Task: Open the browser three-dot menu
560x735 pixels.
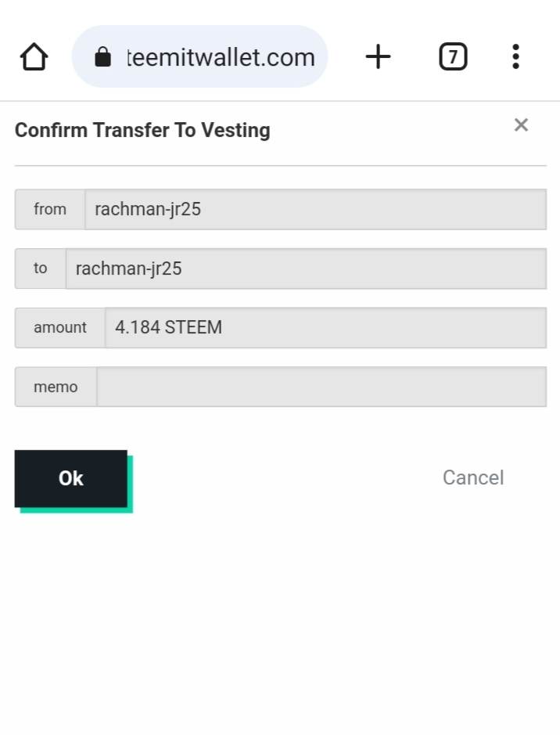Action: pyautogui.click(x=515, y=56)
